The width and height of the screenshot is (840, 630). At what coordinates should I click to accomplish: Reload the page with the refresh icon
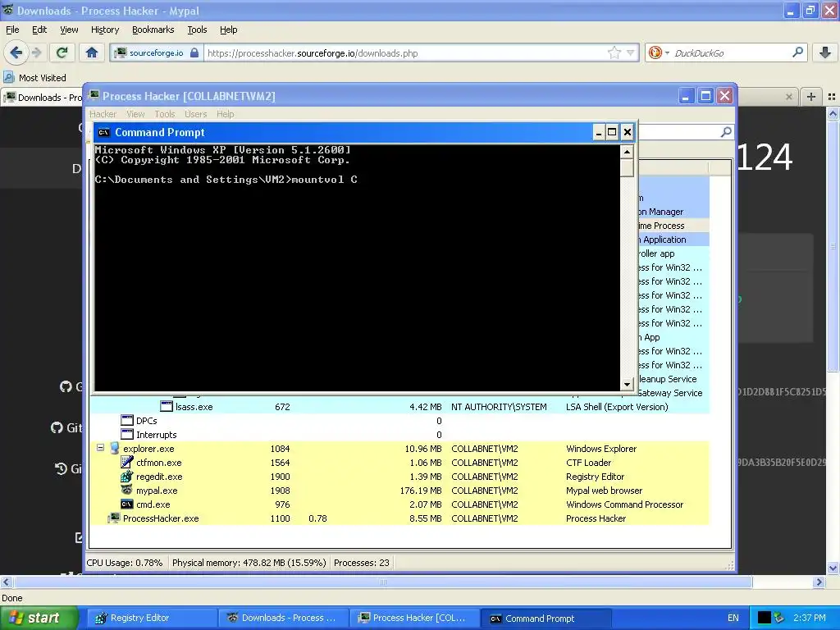click(x=62, y=52)
